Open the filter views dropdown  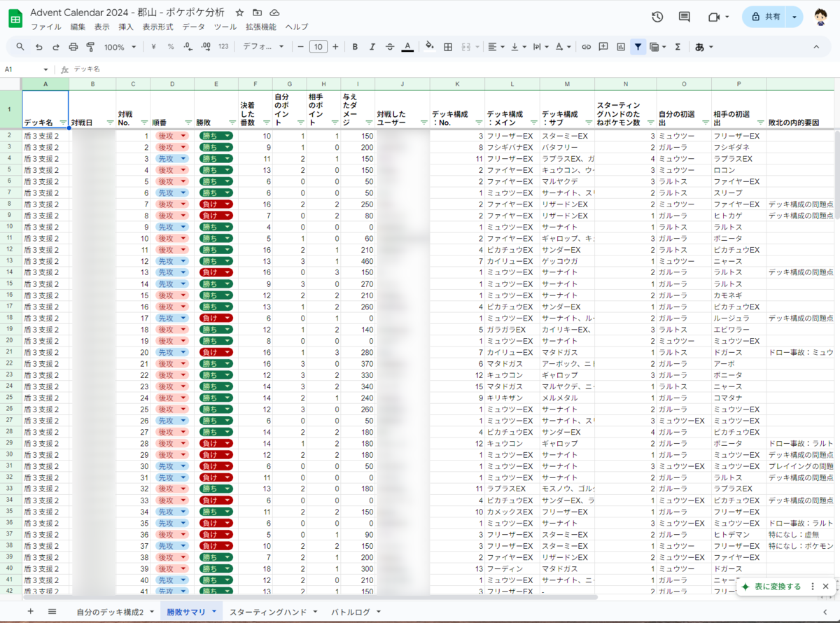[657, 47]
